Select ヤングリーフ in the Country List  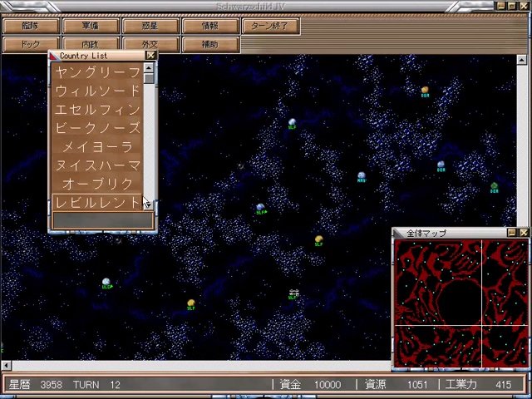pyautogui.click(x=97, y=72)
